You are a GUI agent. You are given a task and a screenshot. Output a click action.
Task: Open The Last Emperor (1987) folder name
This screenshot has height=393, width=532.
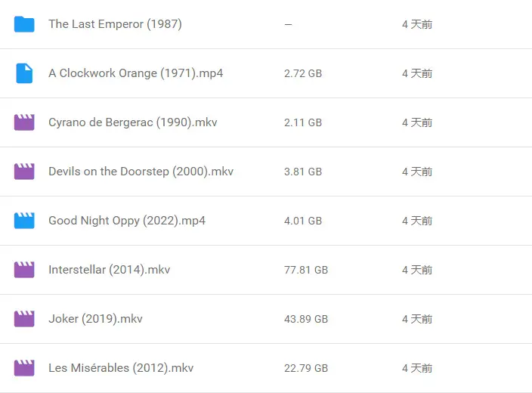coord(115,24)
